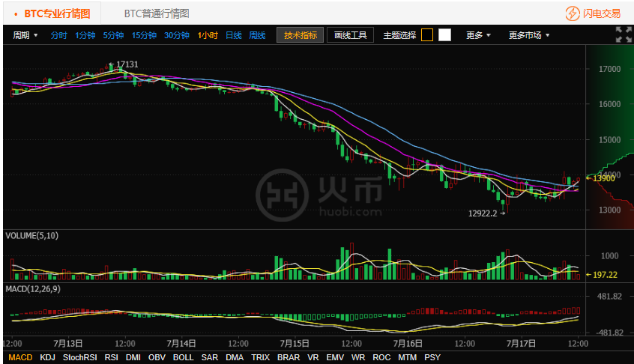Image resolution: width=634 pixels, height=364 pixels.
Task: Open the 更多市场 markets dropdown
Action: pyautogui.click(x=528, y=35)
